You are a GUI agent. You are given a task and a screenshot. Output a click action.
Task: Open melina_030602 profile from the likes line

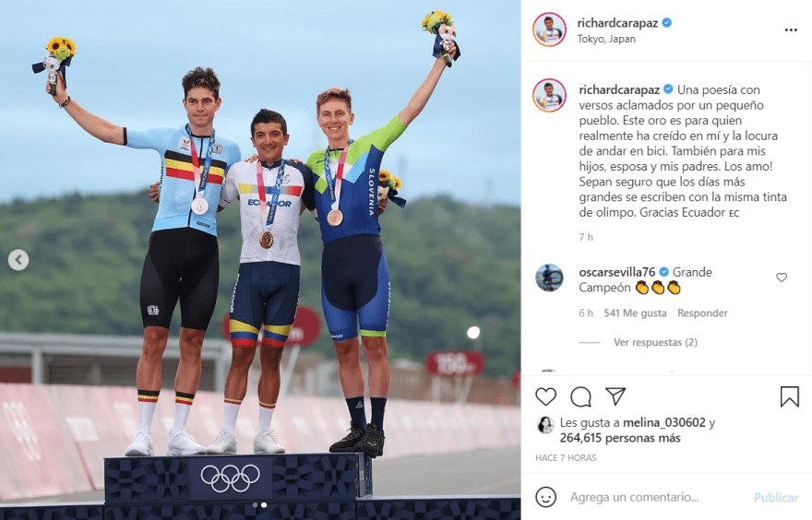(663, 422)
